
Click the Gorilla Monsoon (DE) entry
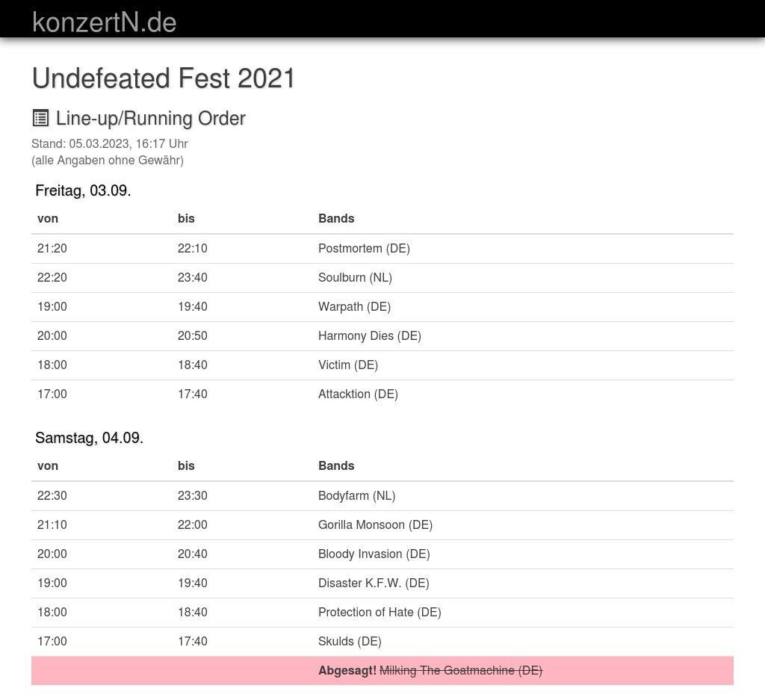coord(375,524)
